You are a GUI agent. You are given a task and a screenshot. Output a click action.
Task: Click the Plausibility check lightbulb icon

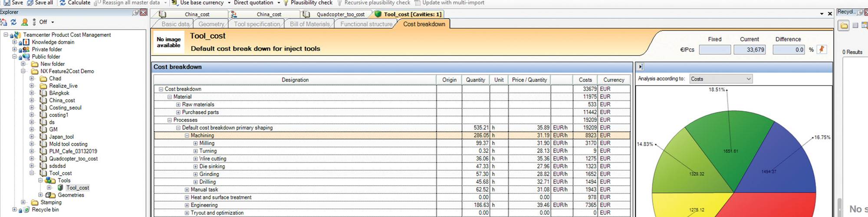286,3
